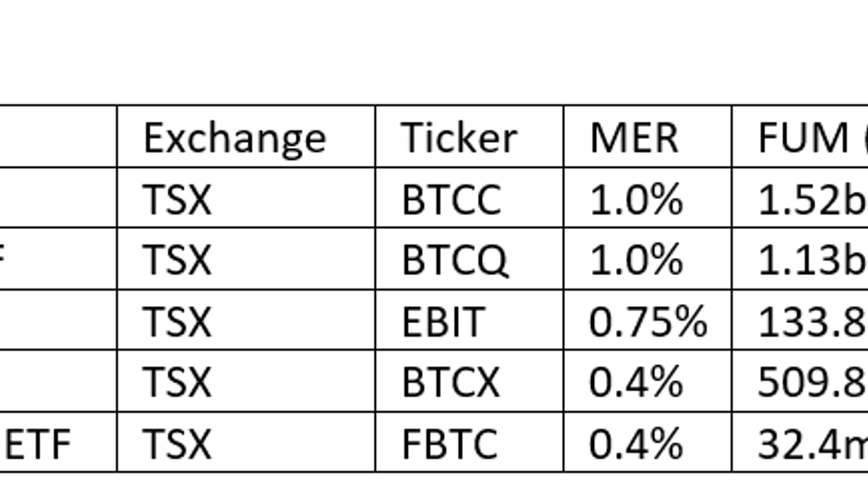Select the 0.4% MER cell beside FBTC
The height and width of the screenshot is (489, 868).
(647, 442)
